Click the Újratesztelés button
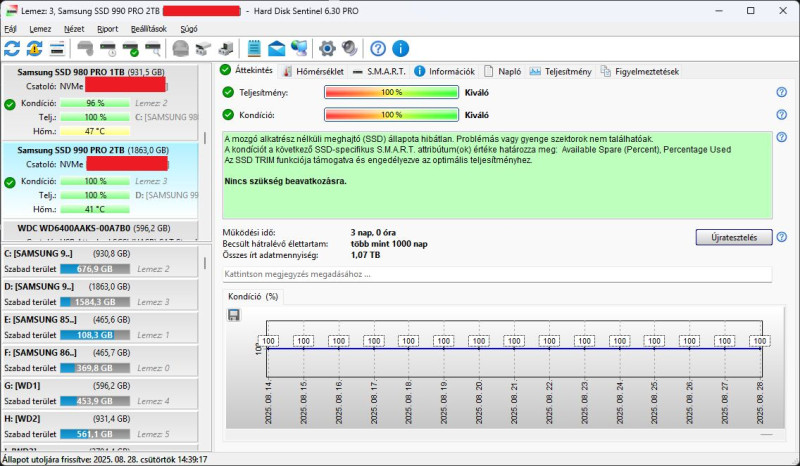The width and height of the screenshot is (800, 466). coord(734,237)
